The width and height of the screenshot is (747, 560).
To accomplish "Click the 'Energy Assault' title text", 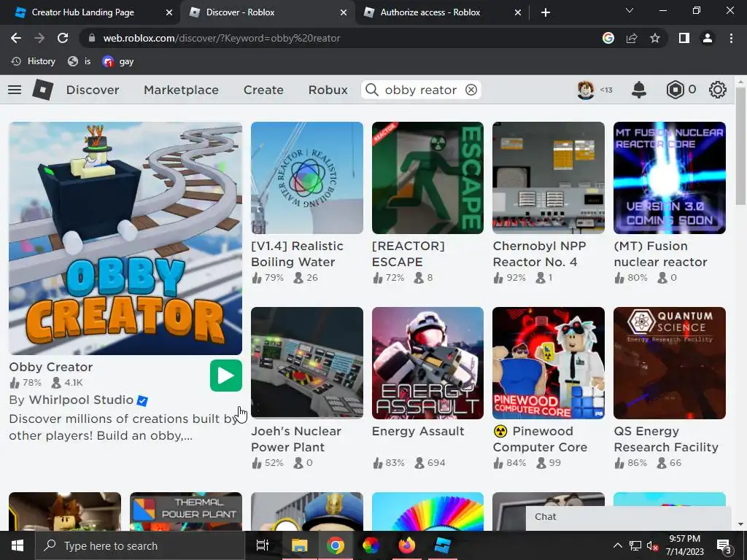I will pyautogui.click(x=418, y=431).
